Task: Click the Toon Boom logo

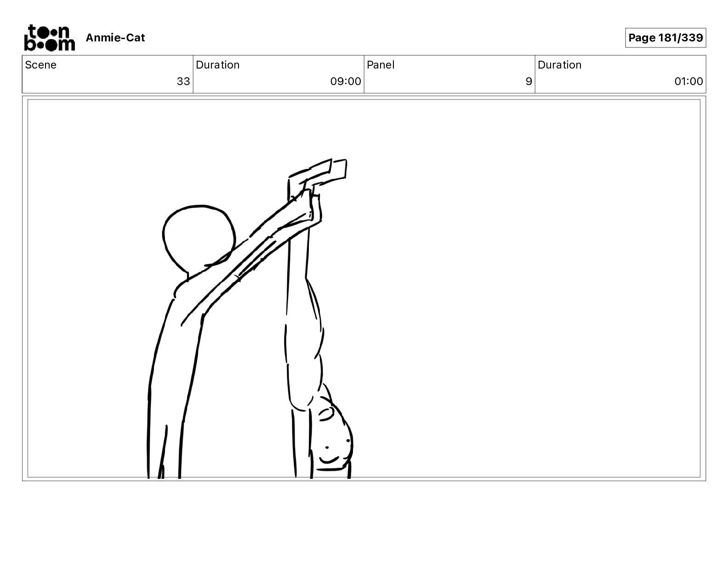Action: coord(49,37)
